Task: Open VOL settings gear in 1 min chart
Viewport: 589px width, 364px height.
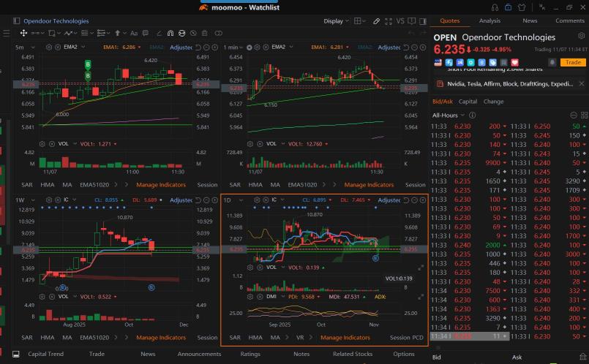Action: (250, 144)
